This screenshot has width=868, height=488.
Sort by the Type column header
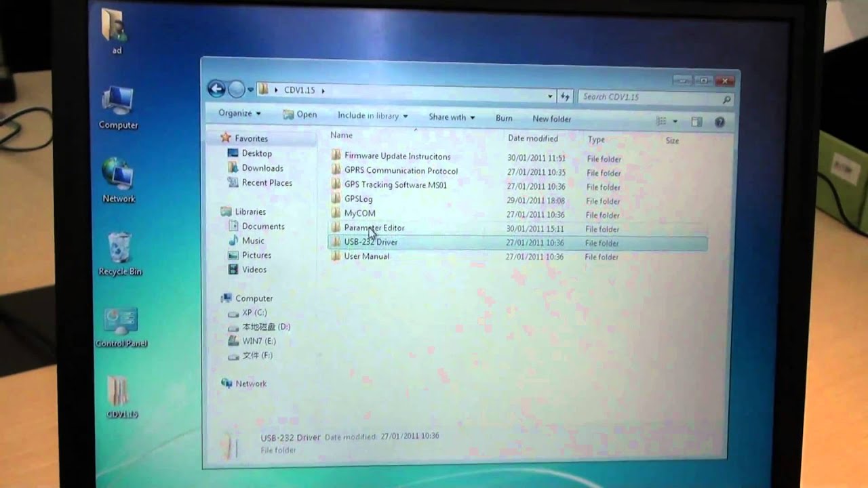coord(596,140)
